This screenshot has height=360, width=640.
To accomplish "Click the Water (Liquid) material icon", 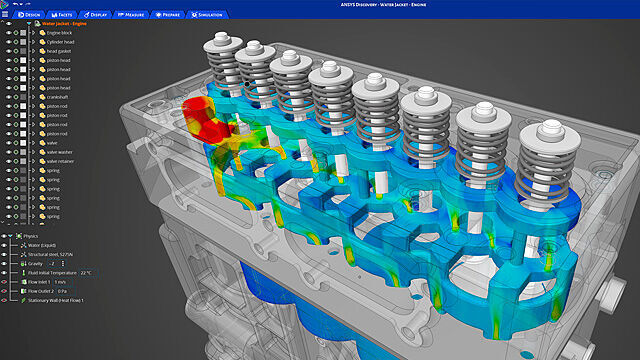I will pyautogui.click(x=23, y=245).
